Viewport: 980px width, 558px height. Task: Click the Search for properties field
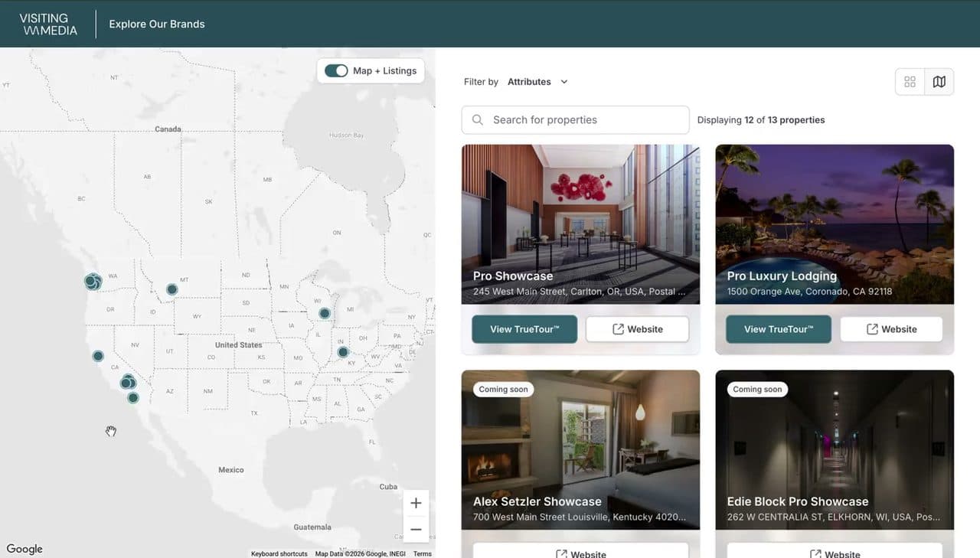576,120
